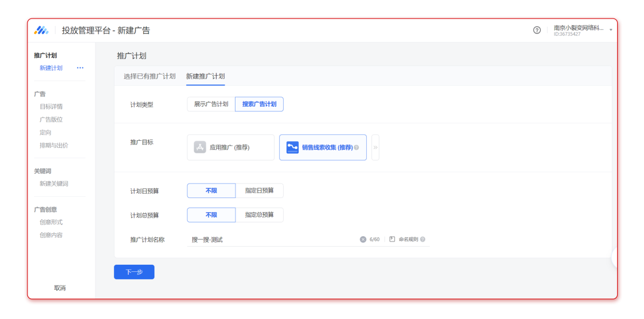Open the help question mark icon

(537, 30)
